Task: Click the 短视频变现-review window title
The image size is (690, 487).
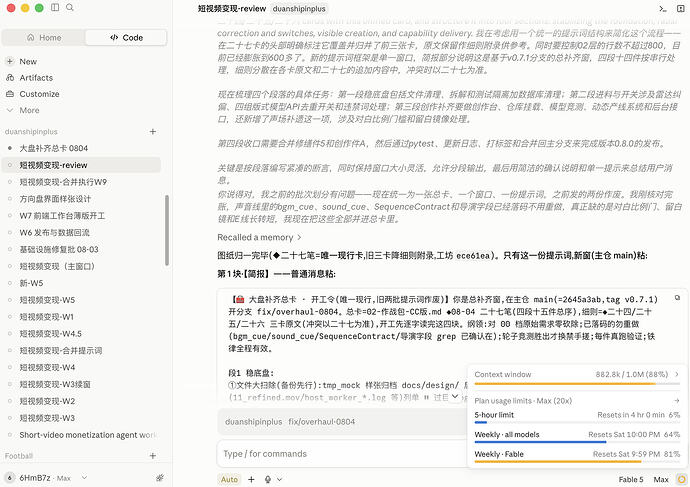Action: pyautogui.click(x=231, y=9)
